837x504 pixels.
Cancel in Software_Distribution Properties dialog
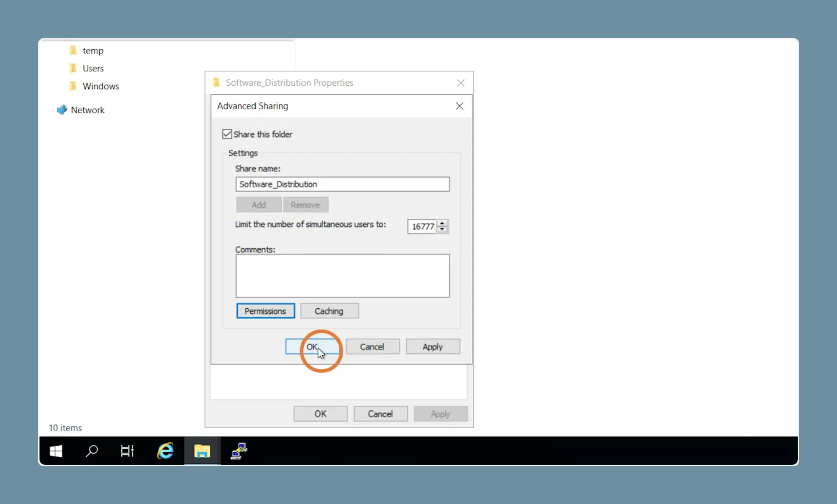pos(380,414)
